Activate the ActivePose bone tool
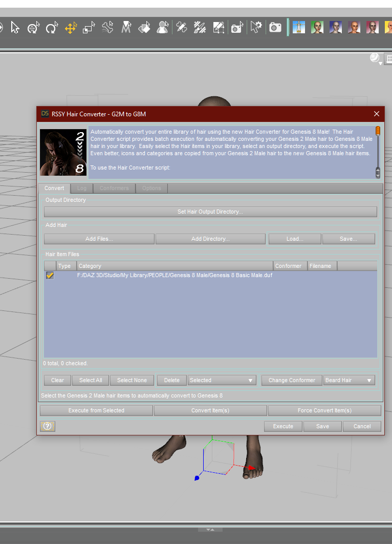 107,28
